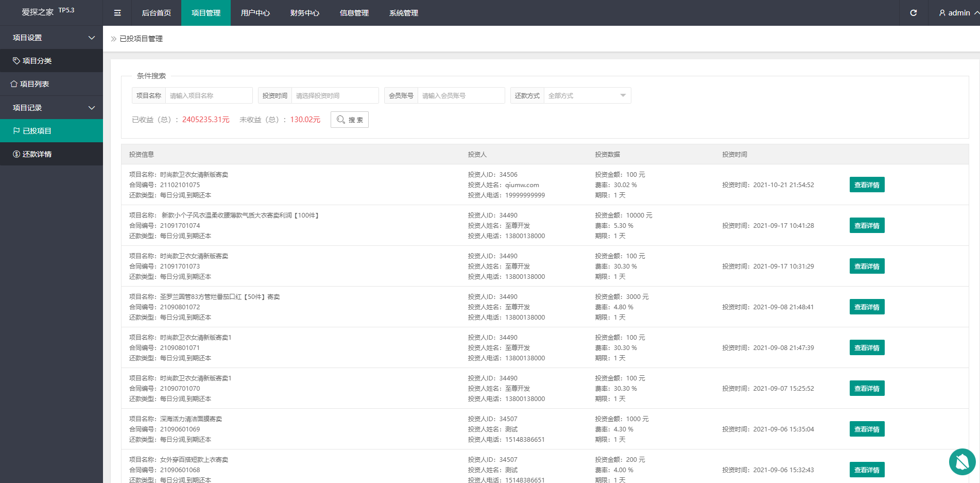Toggle the sidebar collapse hamburger icon
980x483 pixels.
pyautogui.click(x=117, y=13)
